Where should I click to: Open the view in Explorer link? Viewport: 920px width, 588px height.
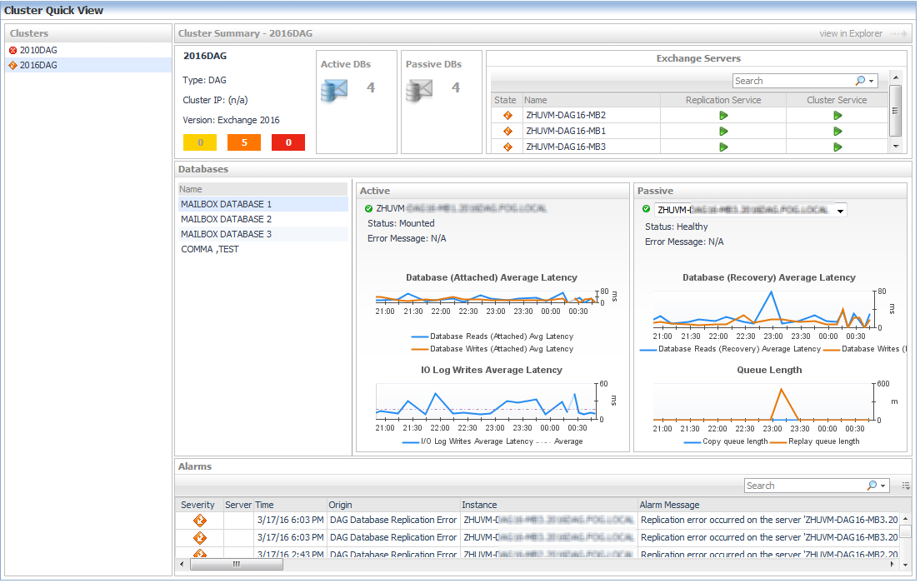pos(850,34)
